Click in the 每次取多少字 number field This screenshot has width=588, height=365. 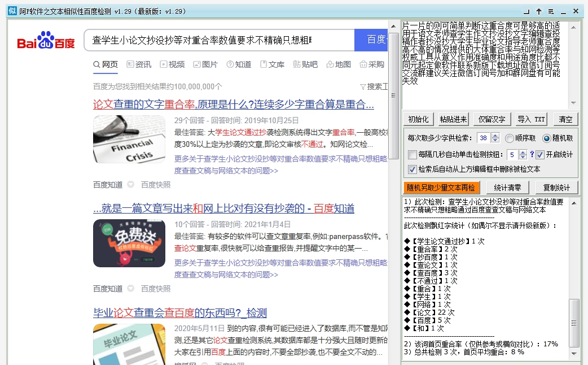[484, 138]
